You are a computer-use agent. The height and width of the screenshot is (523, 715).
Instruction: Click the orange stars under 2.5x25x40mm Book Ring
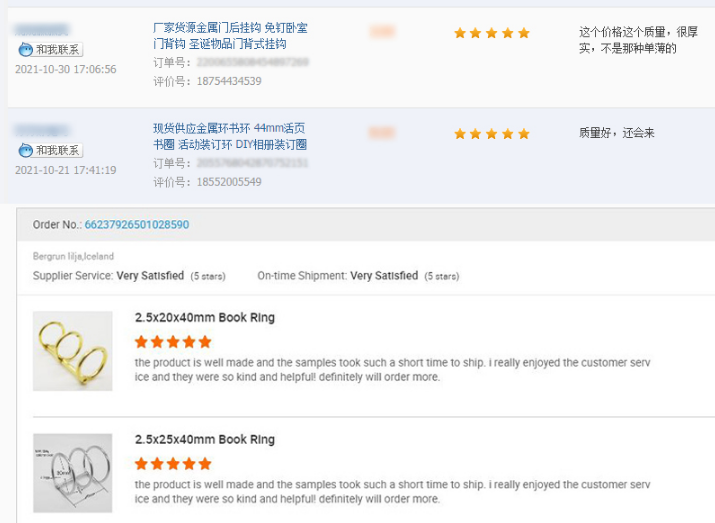click(173, 464)
